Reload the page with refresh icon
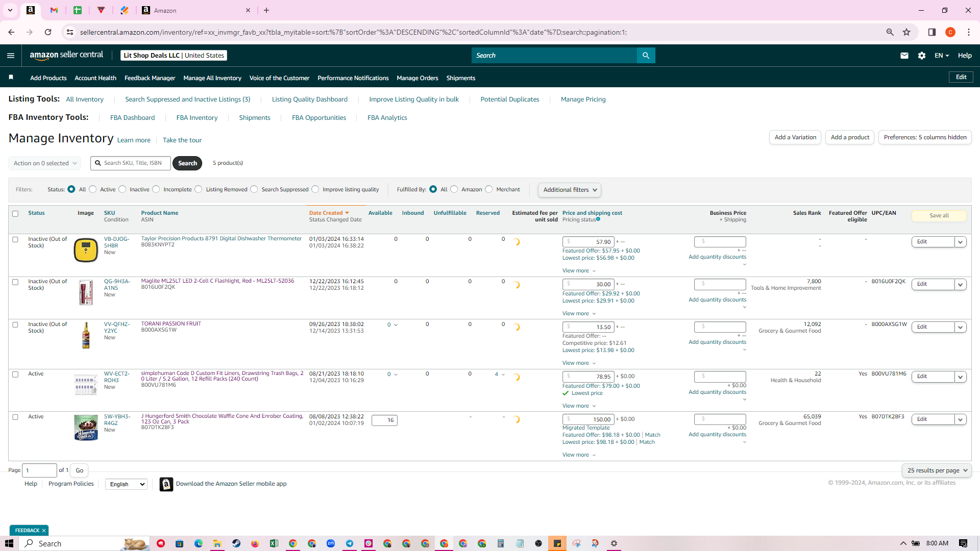980x551 pixels. point(48,32)
